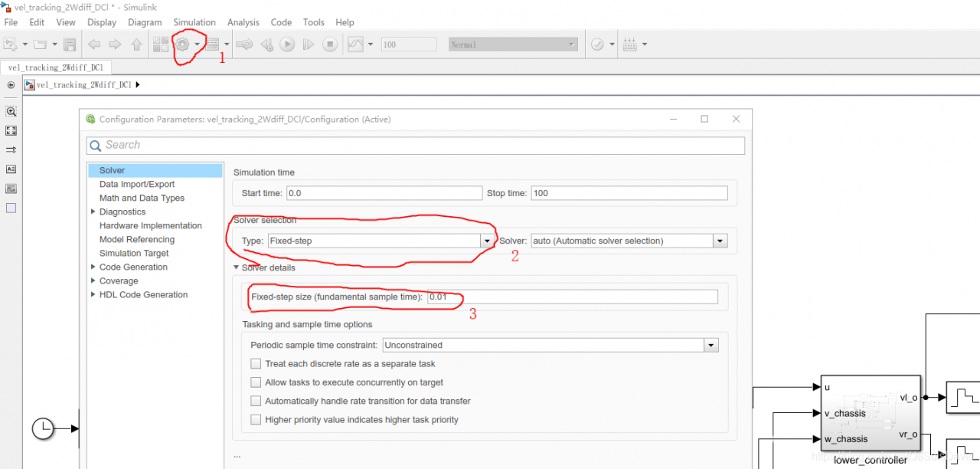Click the New Model toolbar icon

click(x=11, y=44)
